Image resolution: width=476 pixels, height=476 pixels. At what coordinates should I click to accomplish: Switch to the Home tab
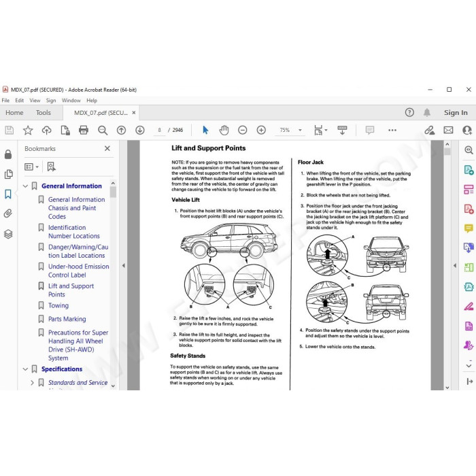coord(14,113)
